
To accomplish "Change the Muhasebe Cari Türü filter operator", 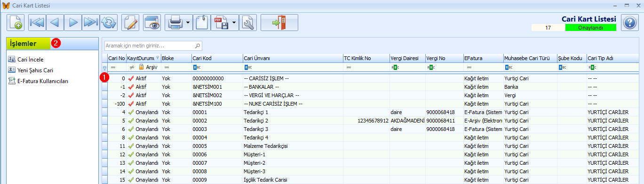I will (509, 67).
